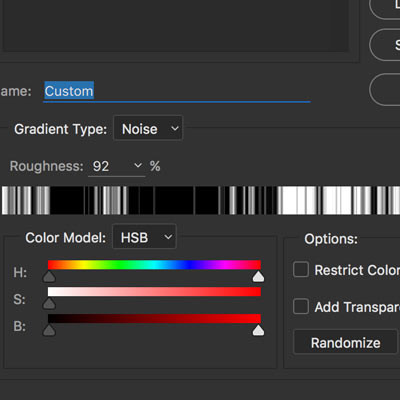
Task: Click the B slider left dark handle
Action: 49,330
